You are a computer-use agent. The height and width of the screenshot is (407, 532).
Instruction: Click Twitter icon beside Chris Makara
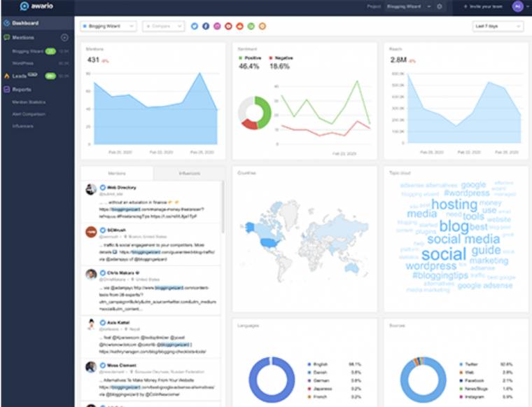pyautogui.click(x=102, y=273)
